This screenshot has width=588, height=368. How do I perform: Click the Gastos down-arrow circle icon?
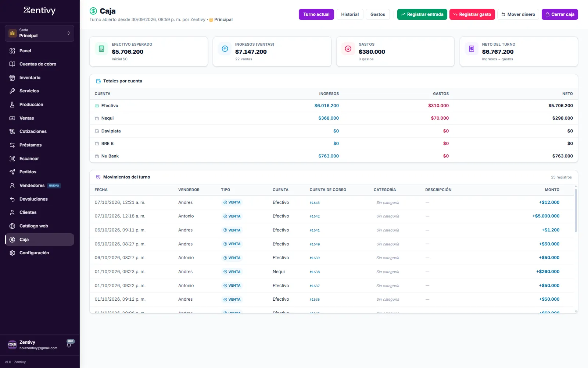pyautogui.click(x=348, y=49)
